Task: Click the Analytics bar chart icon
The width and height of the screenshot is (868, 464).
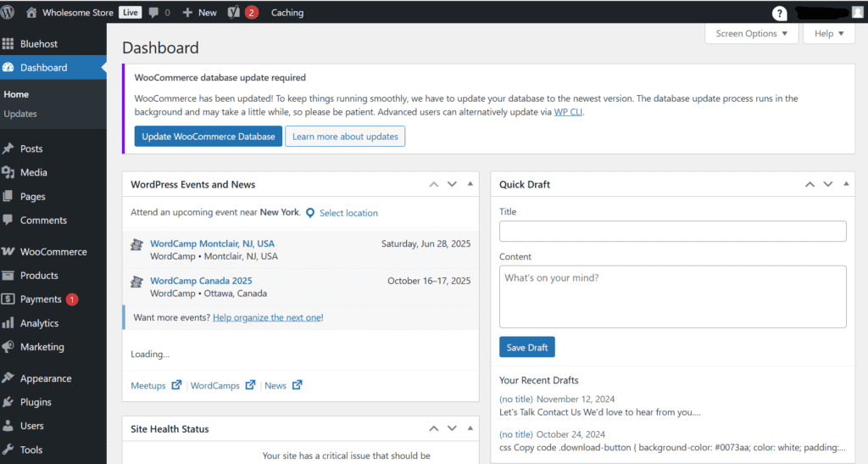Action: pos(8,323)
